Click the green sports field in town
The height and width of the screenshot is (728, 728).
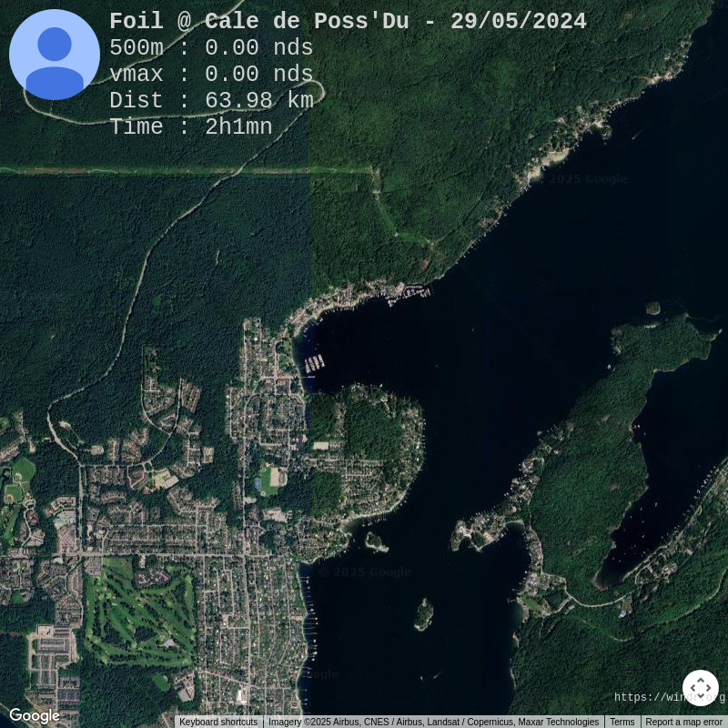pyautogui.click(x=270, y=479)
